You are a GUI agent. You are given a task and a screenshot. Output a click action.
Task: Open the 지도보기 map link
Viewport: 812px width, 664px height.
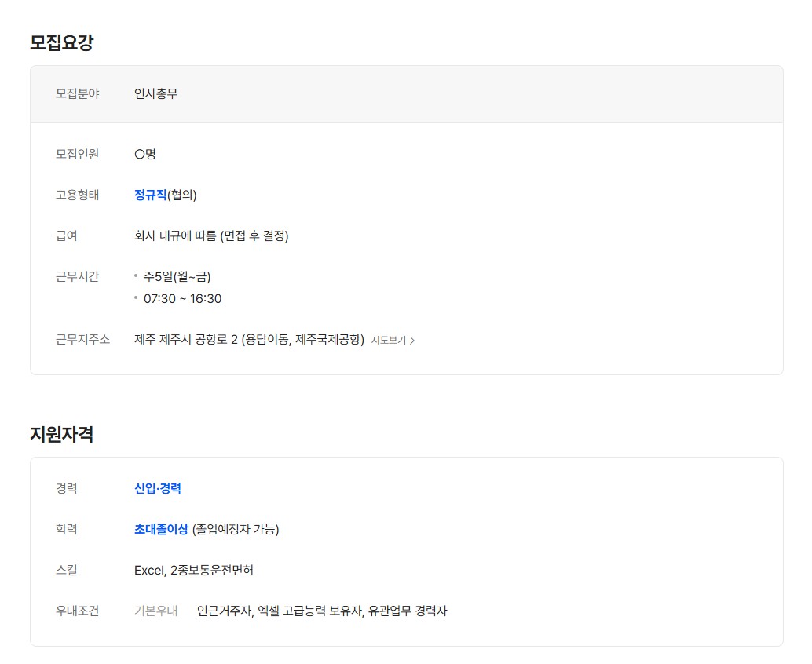388,341
